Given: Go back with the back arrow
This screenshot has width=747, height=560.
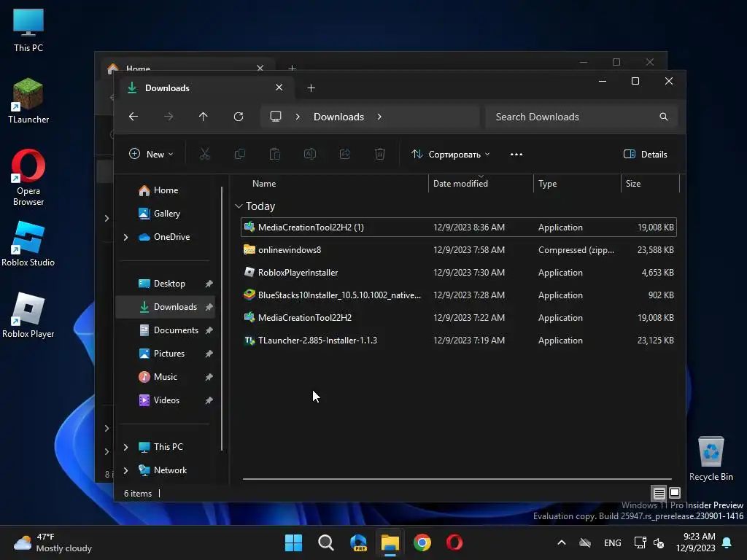Looking at the screenshot, I should [x=133, y=117].
